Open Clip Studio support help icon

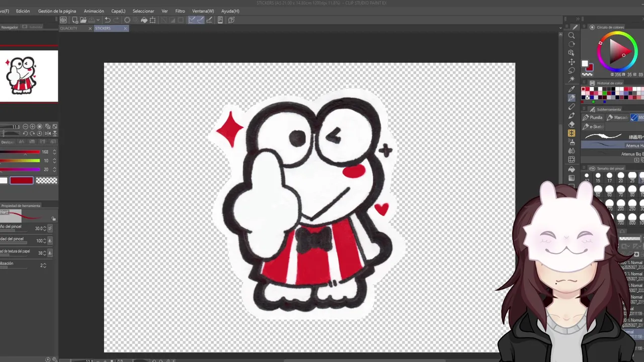coord(231,20)
